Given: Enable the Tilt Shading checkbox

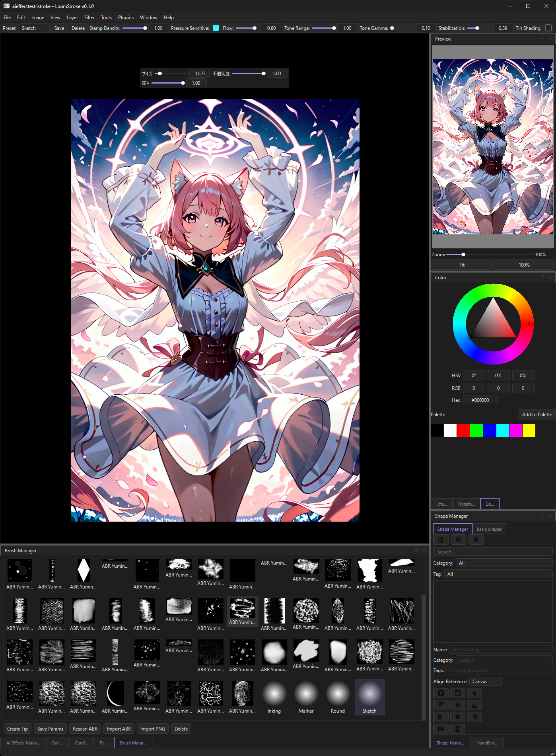Looking at the screenshot, I should [x=548, y=28].
